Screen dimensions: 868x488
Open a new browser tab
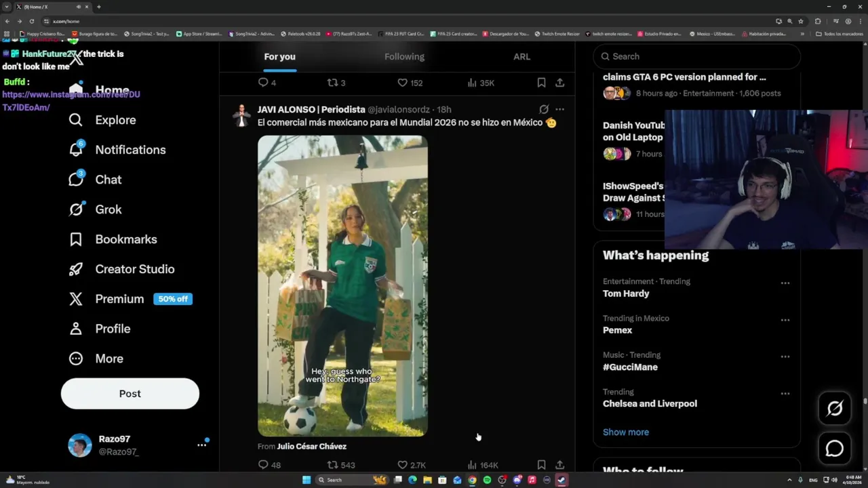[x=99, y=7]
